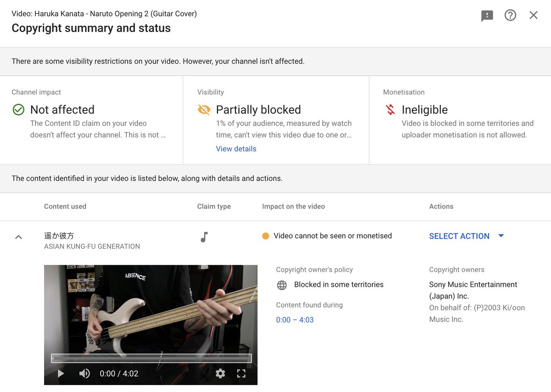551x392 pixels.
Task: Click the Copyright summary and status title
Action: (91, 28)
